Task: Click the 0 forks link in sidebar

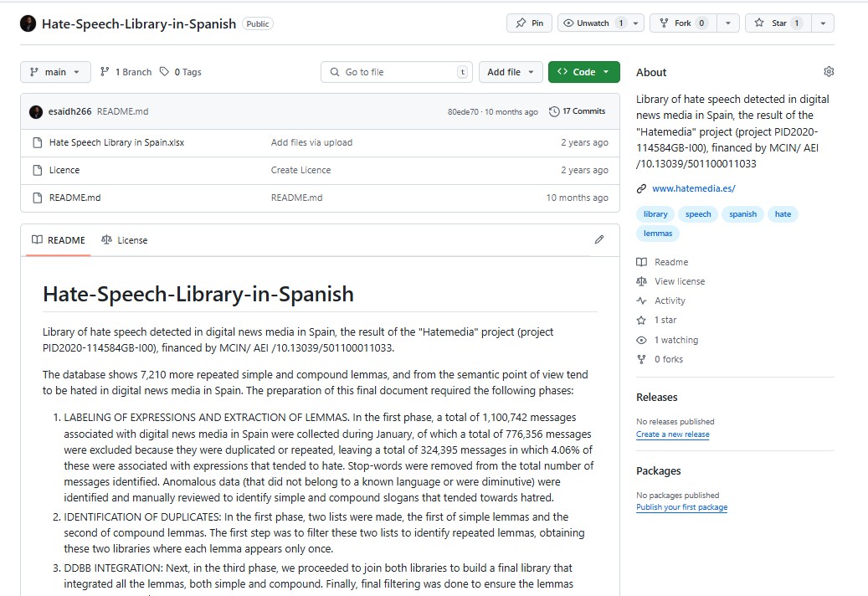Action: 669,360
